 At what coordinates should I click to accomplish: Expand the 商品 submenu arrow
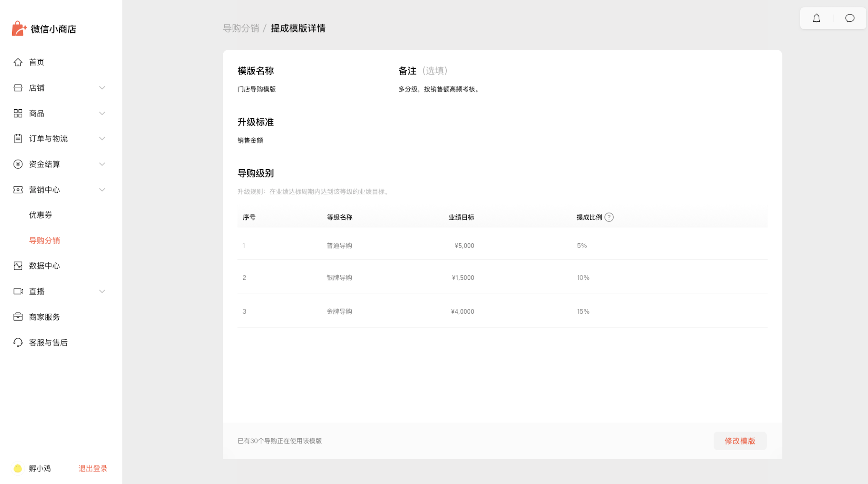102,113
